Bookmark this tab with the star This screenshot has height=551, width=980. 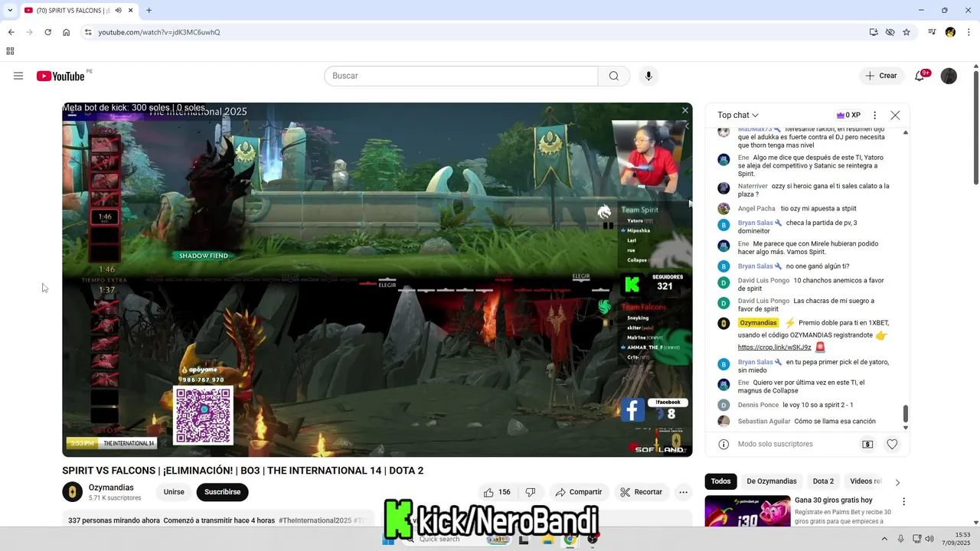[906, 32]
